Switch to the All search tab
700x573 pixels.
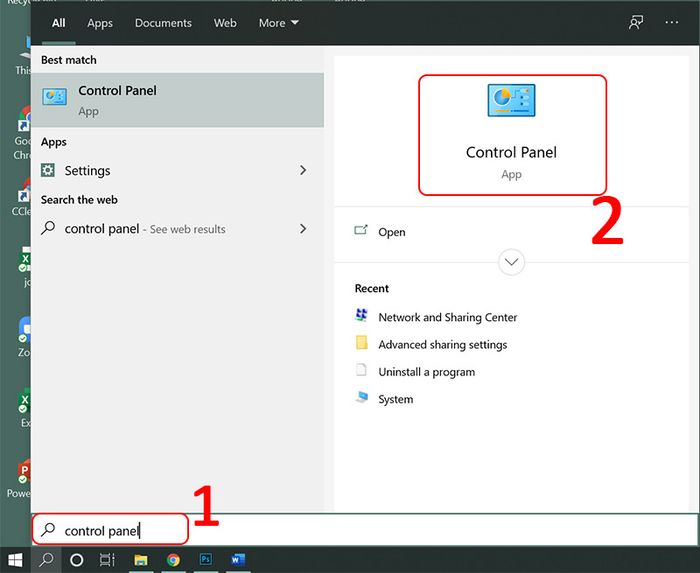click(x=58, y=23)
